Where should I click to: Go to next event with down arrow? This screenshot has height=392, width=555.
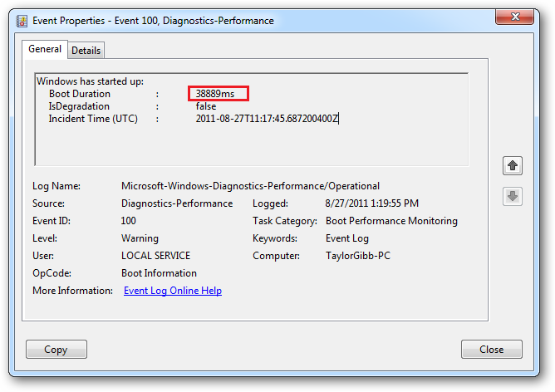tap(513, 196)
